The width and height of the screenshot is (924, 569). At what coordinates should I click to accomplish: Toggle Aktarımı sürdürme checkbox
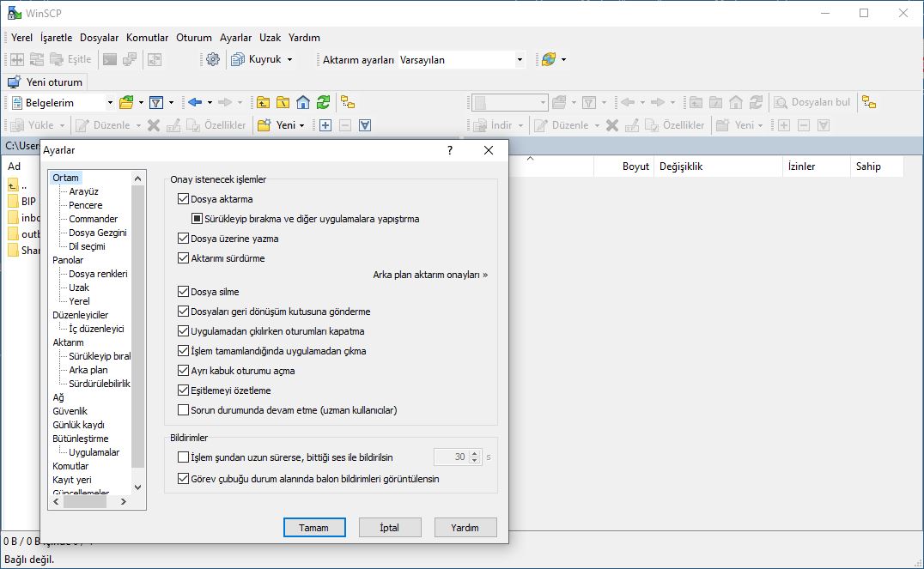[183, 258]
